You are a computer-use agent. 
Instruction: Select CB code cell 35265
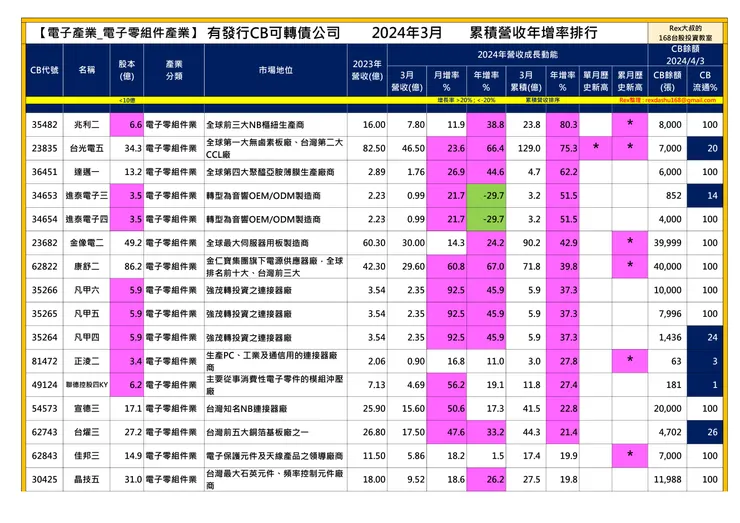click(44, 313)
